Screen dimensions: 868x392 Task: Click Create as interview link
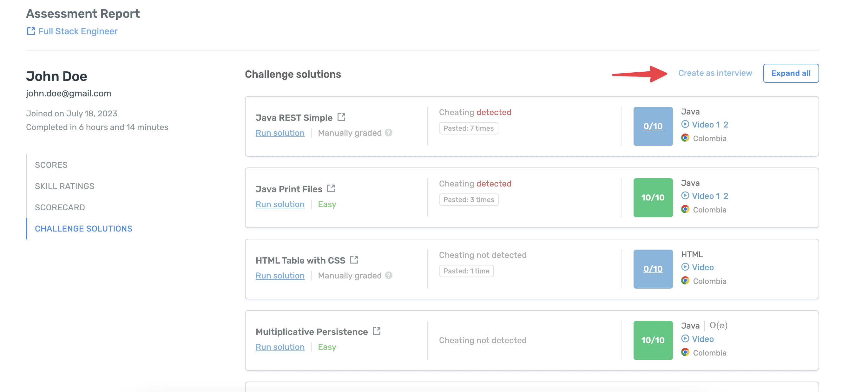coord(715,73)
